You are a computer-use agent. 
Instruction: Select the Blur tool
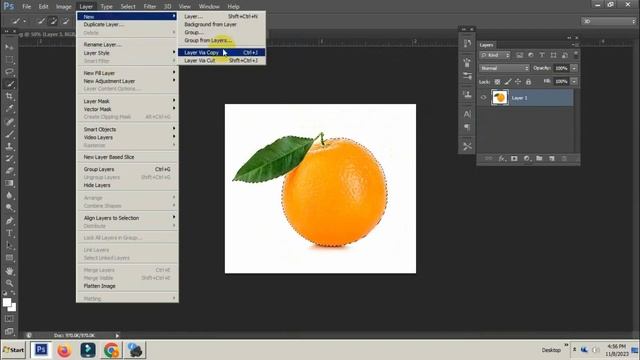tap(9, 196)
